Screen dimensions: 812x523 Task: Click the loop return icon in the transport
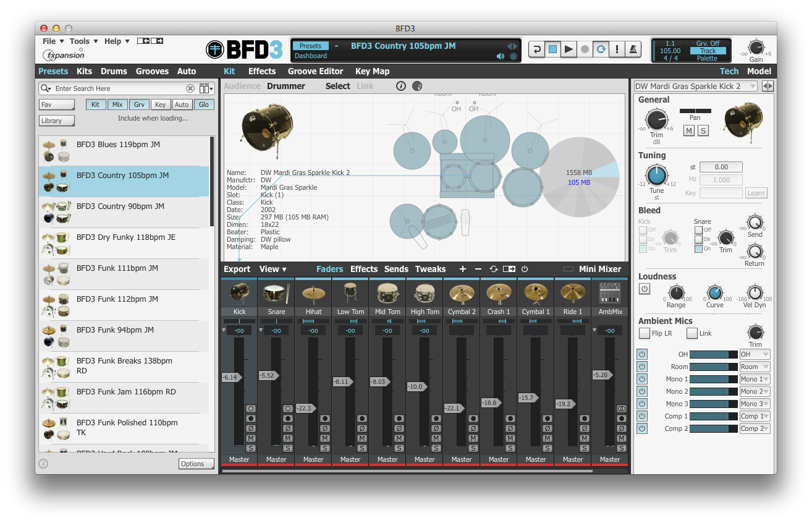[x=536, y=49]
